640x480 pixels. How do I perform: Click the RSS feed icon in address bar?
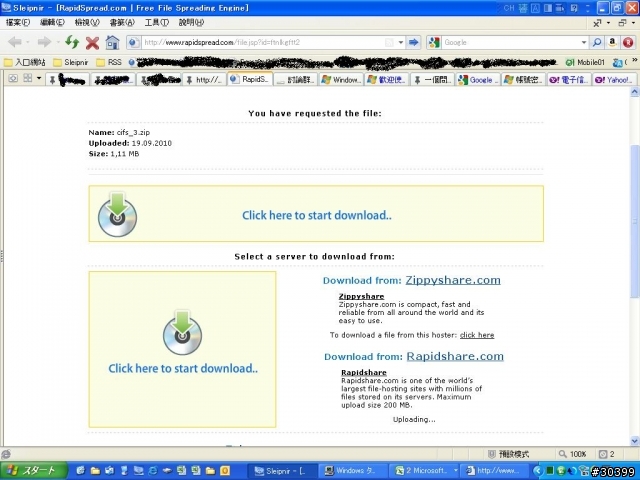click(389, 42)
